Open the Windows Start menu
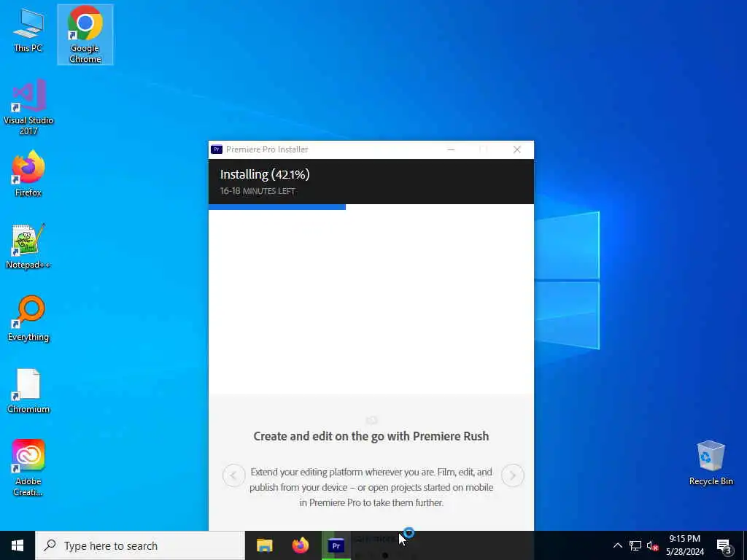The image size is (747, 560). pos(18,545)
